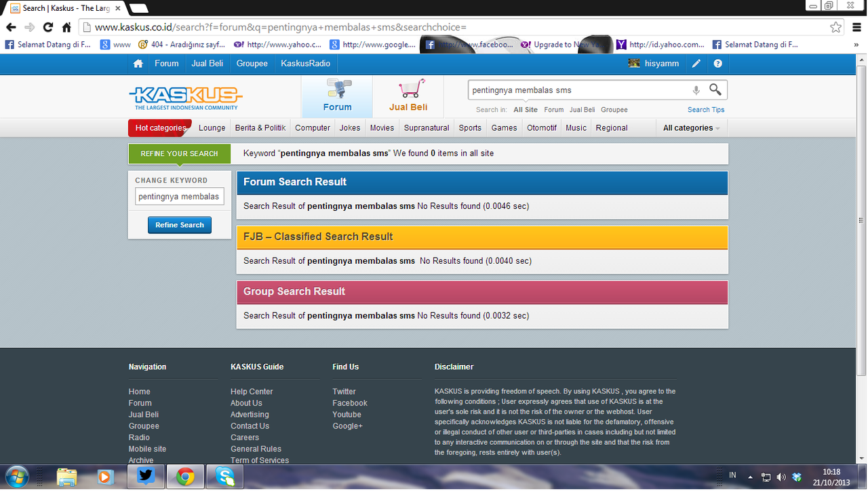Click the volume speaker tray icon
The image size is (868, 493).
(781, 477)
